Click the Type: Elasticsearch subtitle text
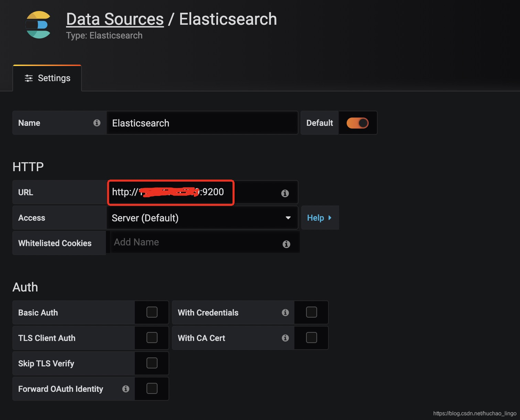Screen dimensions: 520x420 pos(104,35)
